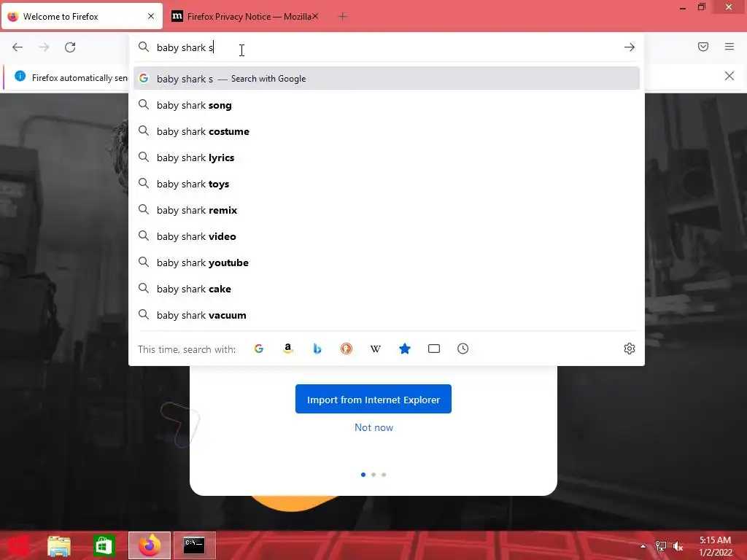
Task: Show hidden system tray icons
Action: [x=643, y=546]
